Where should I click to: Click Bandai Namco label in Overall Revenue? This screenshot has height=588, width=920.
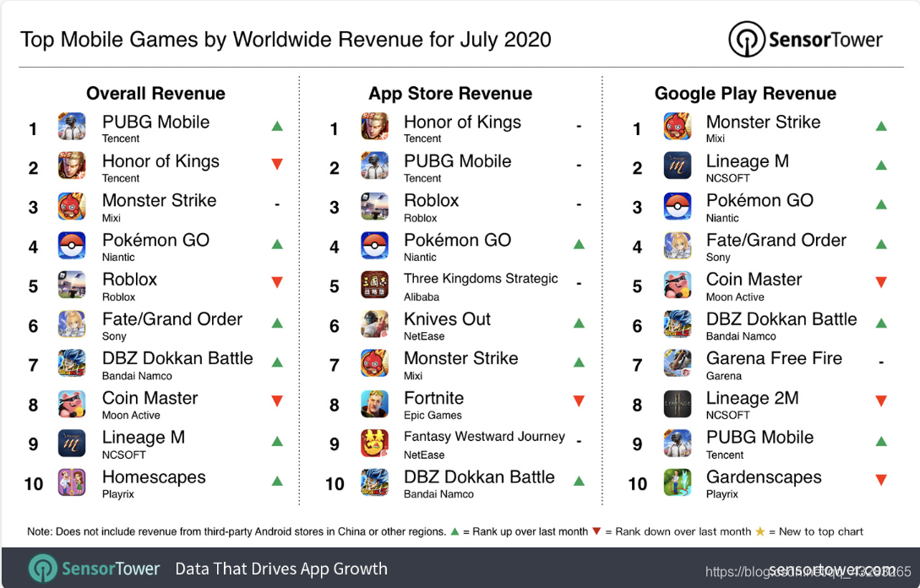137,376
